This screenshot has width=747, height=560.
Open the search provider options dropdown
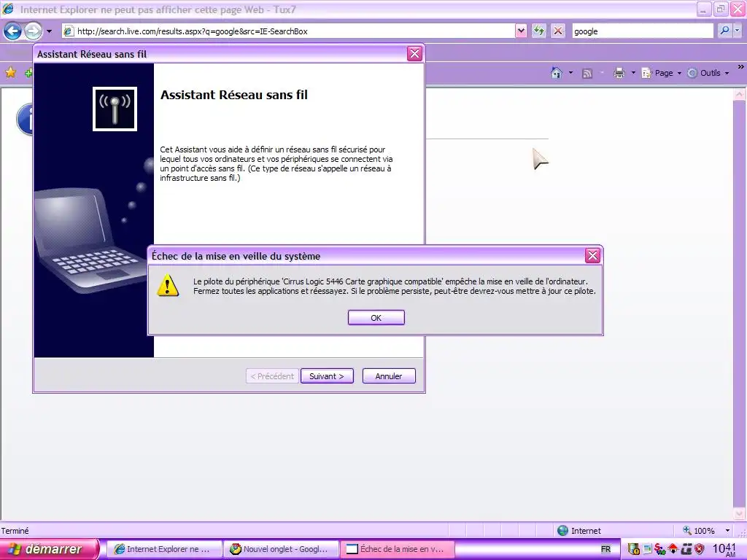coord(738,31)
